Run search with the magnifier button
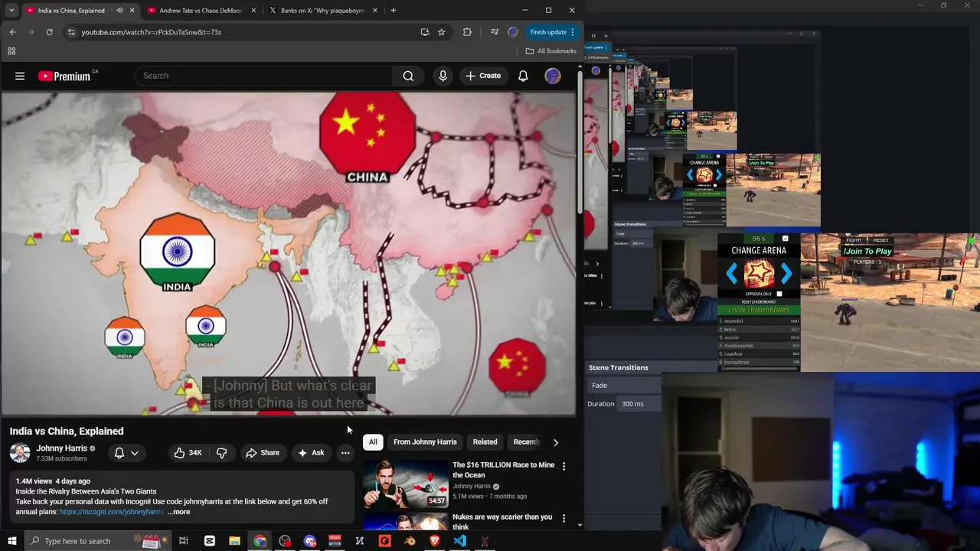 tap(408, 76)
